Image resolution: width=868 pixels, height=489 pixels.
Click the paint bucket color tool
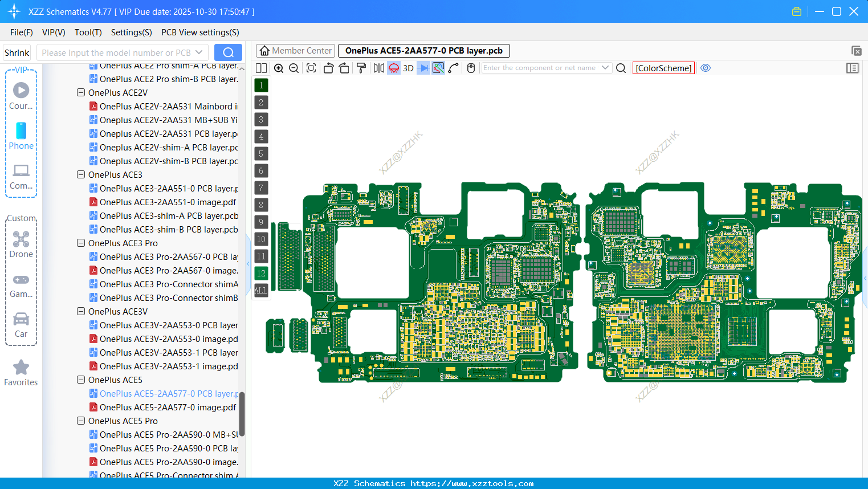coord(361,68)
